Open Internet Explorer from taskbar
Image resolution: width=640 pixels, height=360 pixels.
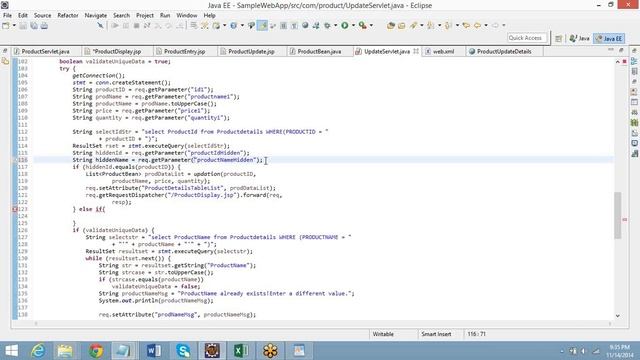point(38,351)
